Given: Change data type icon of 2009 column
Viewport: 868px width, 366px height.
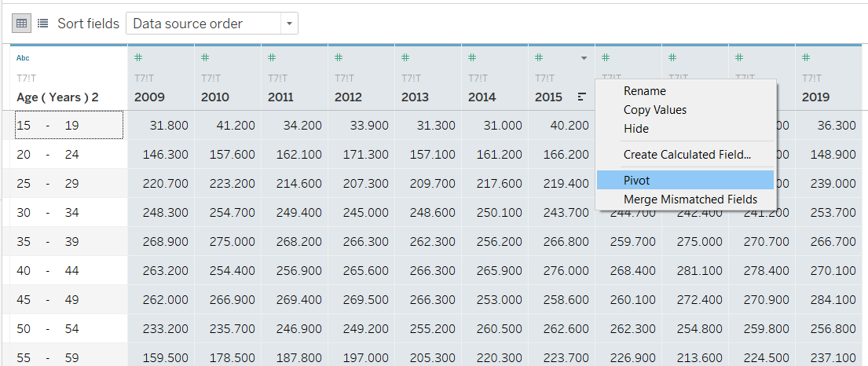Looking at the screenshot, I should point(138,57).
